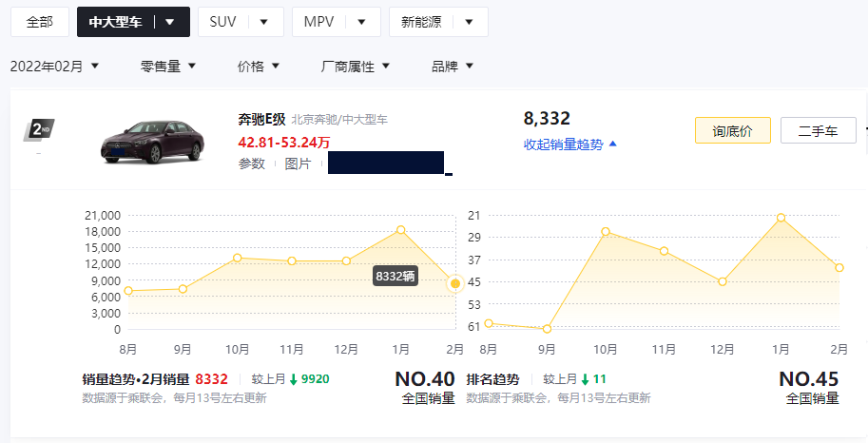Select the 11月 sales chart point
The width and height of the screenshot is (868, 443).
[292, 260]
